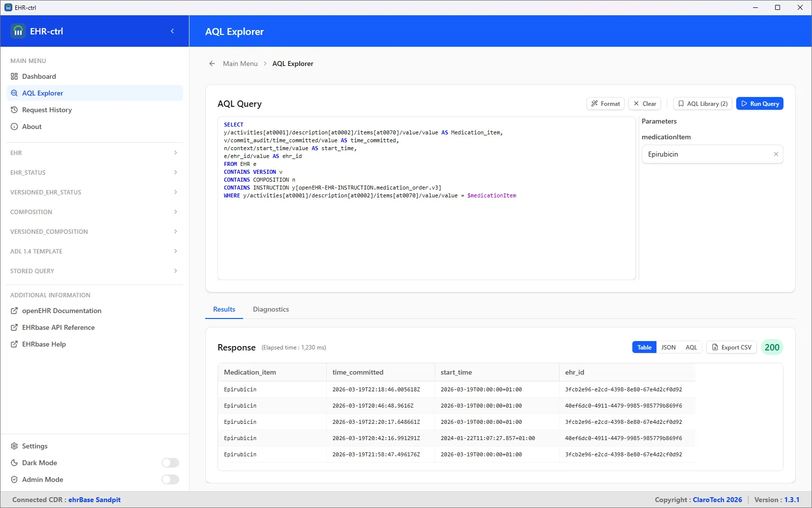Open the AQL Library (2)

point(703,103)
